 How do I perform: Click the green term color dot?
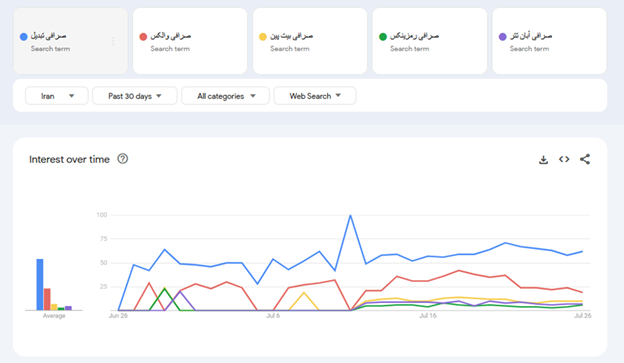point(383,37)
